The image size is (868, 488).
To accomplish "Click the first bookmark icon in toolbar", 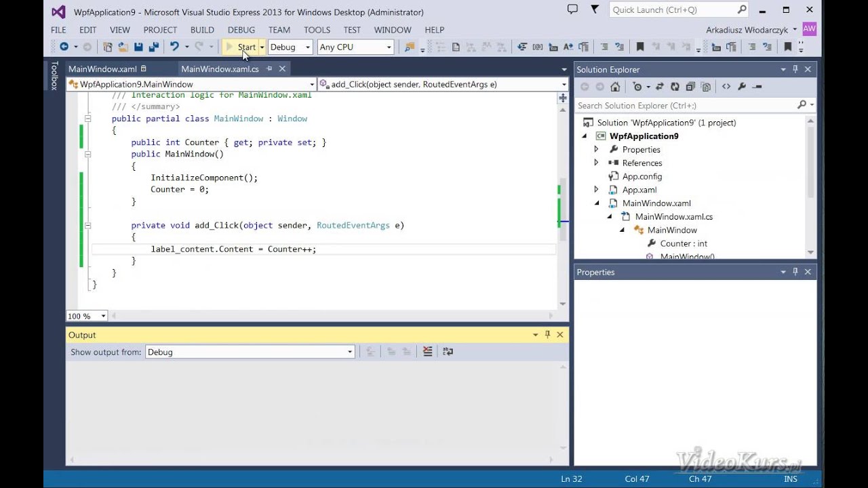I will tap(639, 47).
